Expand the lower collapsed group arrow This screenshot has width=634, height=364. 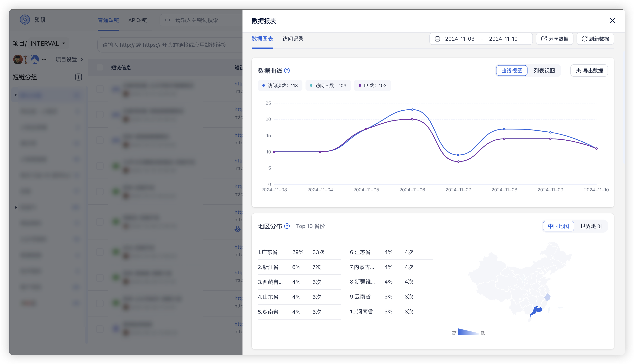[x=16, y=207]
